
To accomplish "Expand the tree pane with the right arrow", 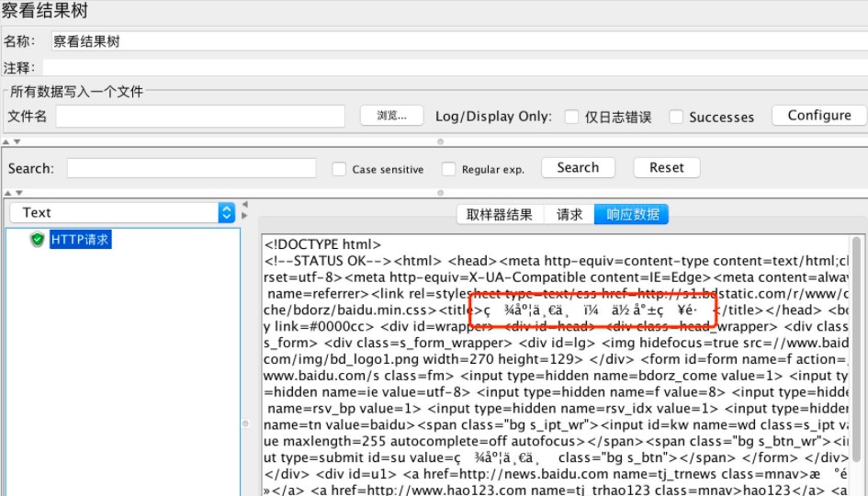I will 244,215.
